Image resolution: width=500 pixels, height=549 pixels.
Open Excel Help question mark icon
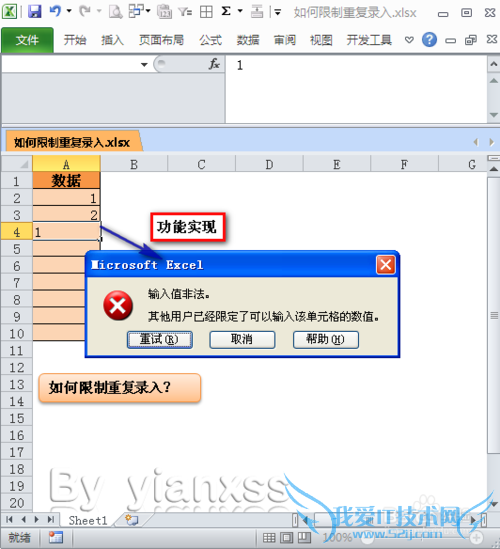429,40
